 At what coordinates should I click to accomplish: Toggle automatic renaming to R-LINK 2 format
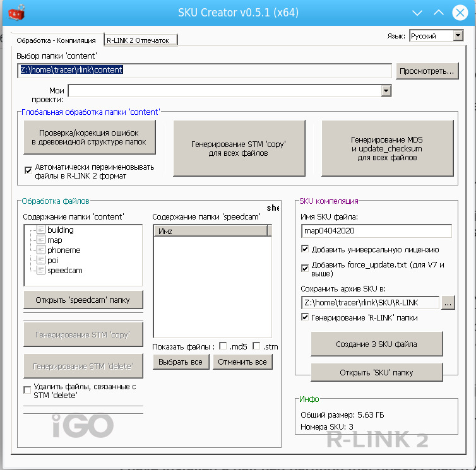coord(28,170)
